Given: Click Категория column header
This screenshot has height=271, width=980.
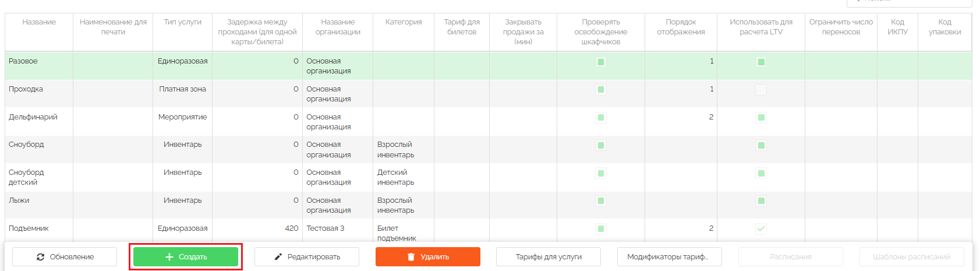Looking at the screenshot, I should 404,22.
